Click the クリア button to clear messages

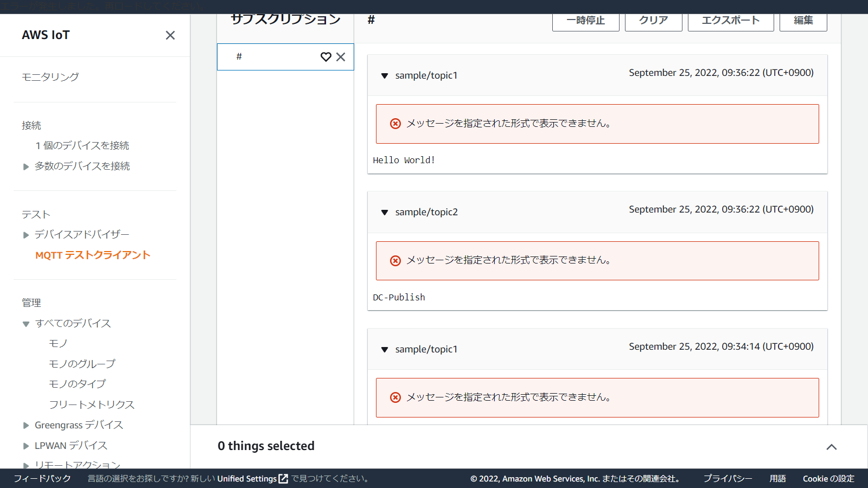tap(653, 21)
